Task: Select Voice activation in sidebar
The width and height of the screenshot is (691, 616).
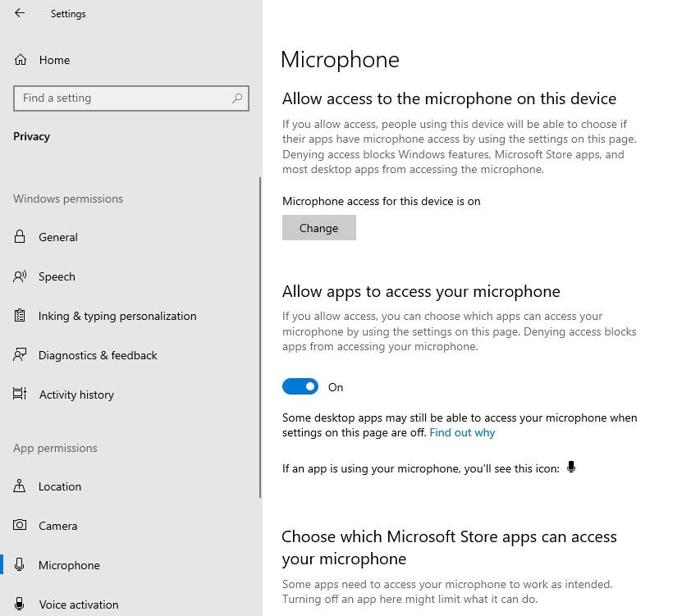Action: pyautogui.click(x=79, y=605)
